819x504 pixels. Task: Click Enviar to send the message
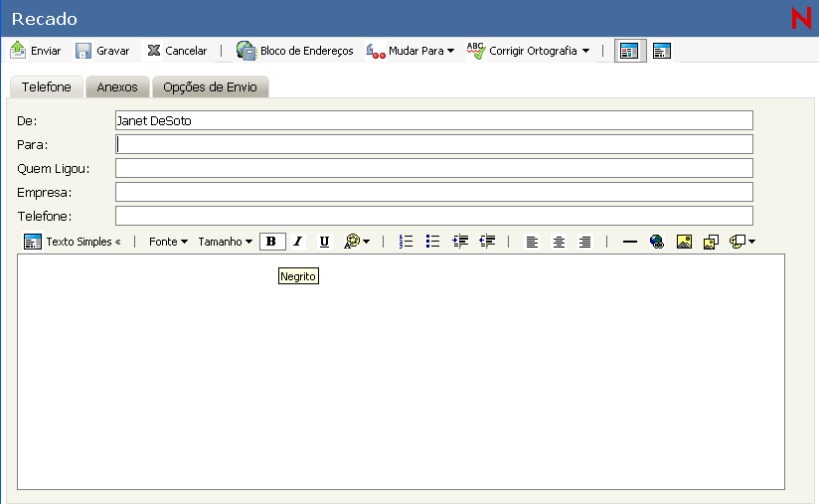tap(36, 51)
